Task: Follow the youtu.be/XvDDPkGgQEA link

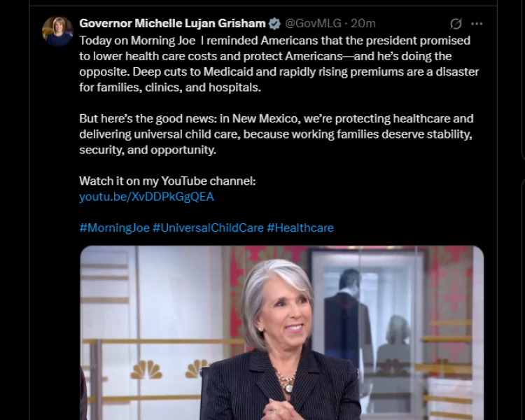Action: click(x=146, y=197)
